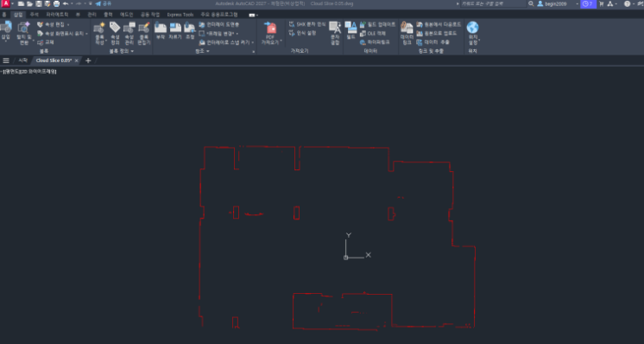This screenshot has height=344, width=644.
Task: Open the 참조 panel dialog launcher arrow
Action: [254, 52]
